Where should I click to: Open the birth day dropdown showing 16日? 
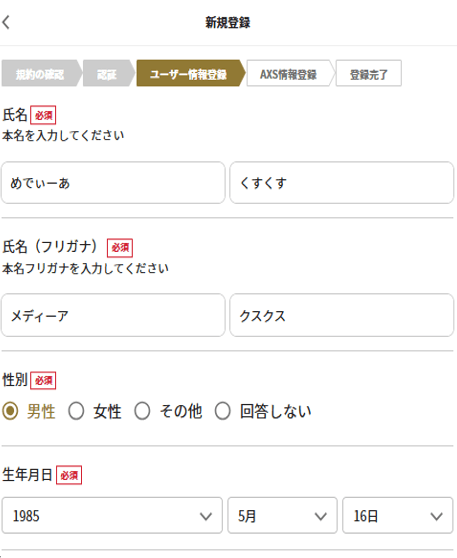click(x=398, y=516)
